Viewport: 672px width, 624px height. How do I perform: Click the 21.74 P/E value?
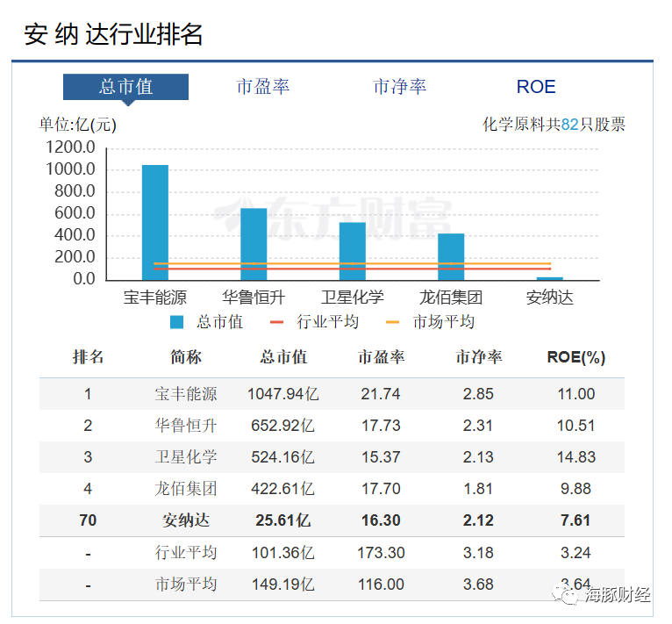pos(381,394)
